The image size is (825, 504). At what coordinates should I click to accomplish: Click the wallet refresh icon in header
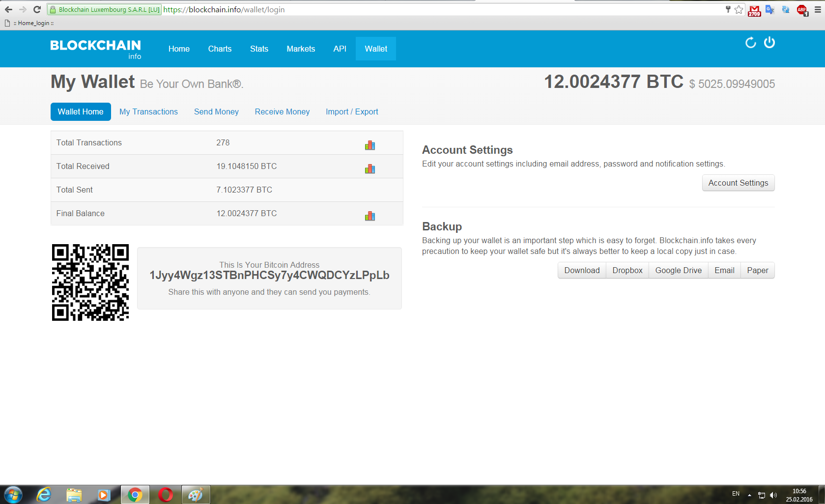750,43
